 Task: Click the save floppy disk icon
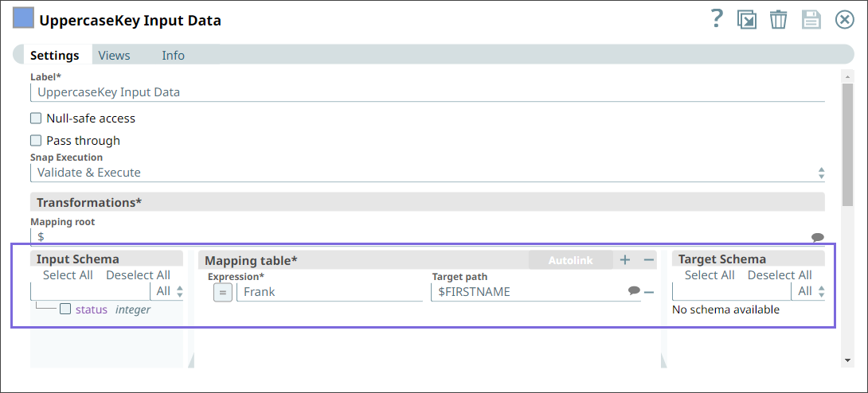point(811,20)
